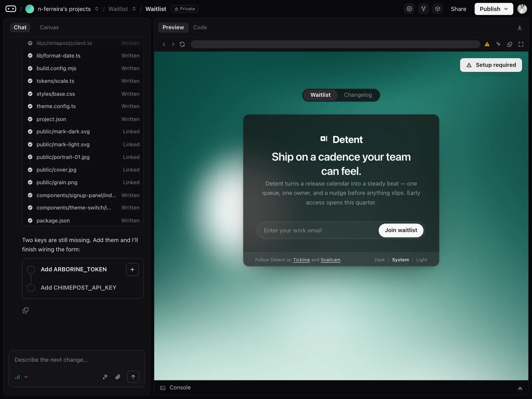The image size is (532, 399).
Task: Switch to the Chat tab
Action: pos(20,28)
